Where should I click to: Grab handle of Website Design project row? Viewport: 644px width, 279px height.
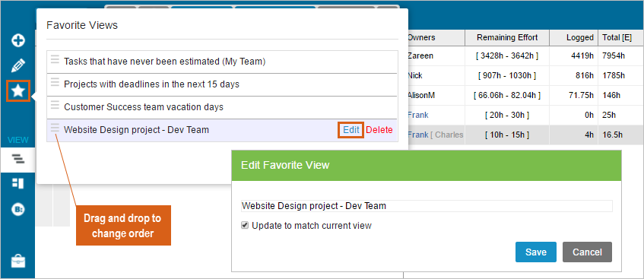[55, 128]
